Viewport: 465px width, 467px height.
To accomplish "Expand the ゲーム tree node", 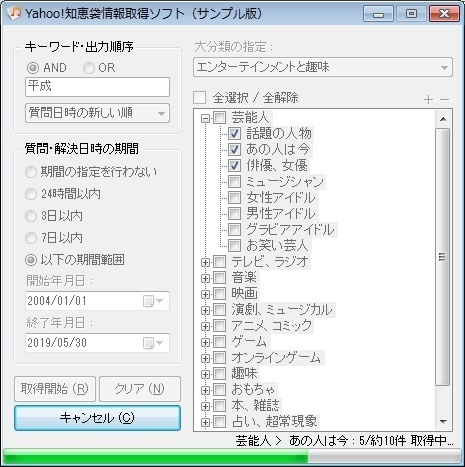I will tap(205, 342).
